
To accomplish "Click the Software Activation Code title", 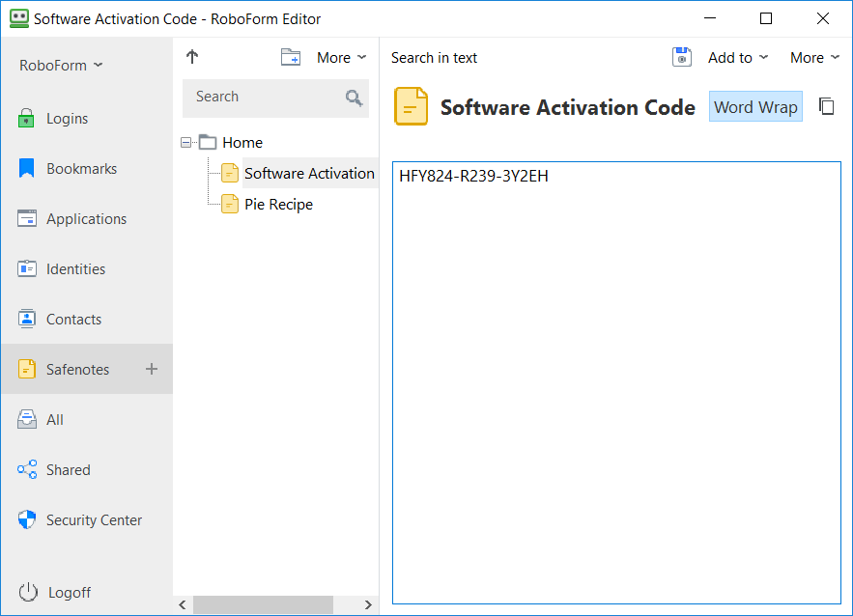I will coord(567,107).
